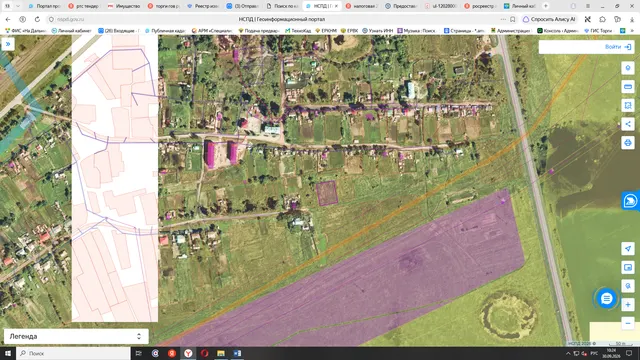The width and height of the screenshot is (640, 360).
Task: Open the Windows Start menu
Action: tap(8, 353)
